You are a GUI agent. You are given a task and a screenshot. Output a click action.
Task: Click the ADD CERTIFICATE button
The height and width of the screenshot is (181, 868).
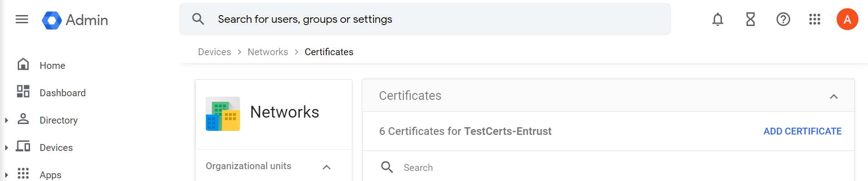click(x=802, y=131)
